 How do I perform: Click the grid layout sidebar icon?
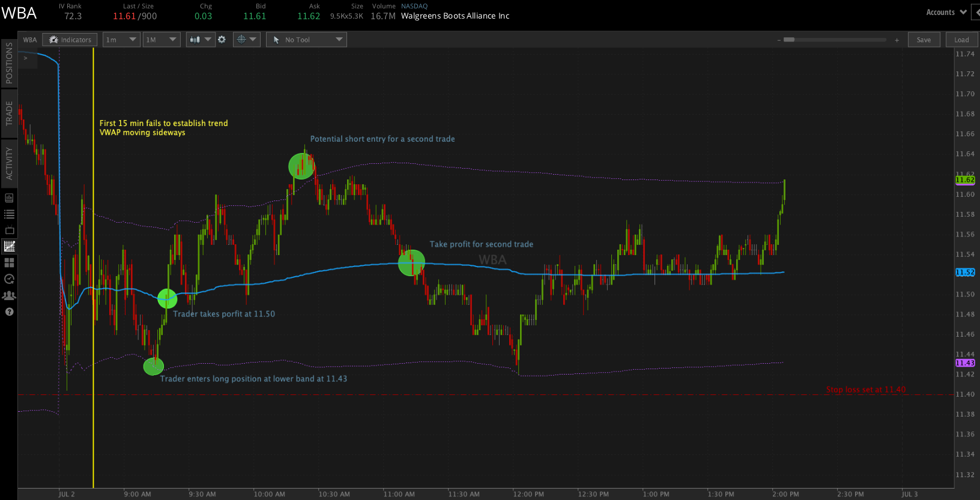click(9, 262)
